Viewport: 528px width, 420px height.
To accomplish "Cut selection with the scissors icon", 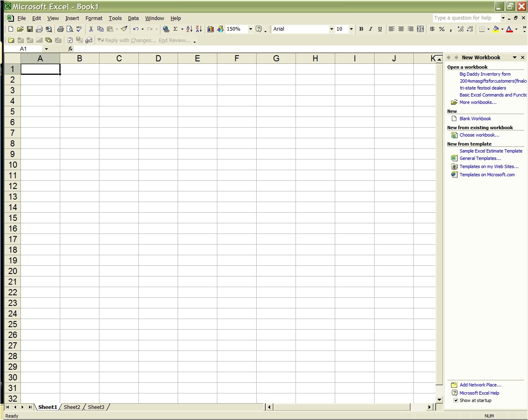I will (91, 29).
